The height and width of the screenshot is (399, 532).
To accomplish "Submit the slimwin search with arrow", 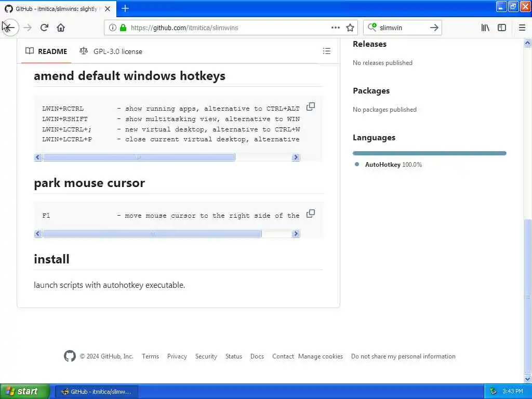I will coord(434,28).
